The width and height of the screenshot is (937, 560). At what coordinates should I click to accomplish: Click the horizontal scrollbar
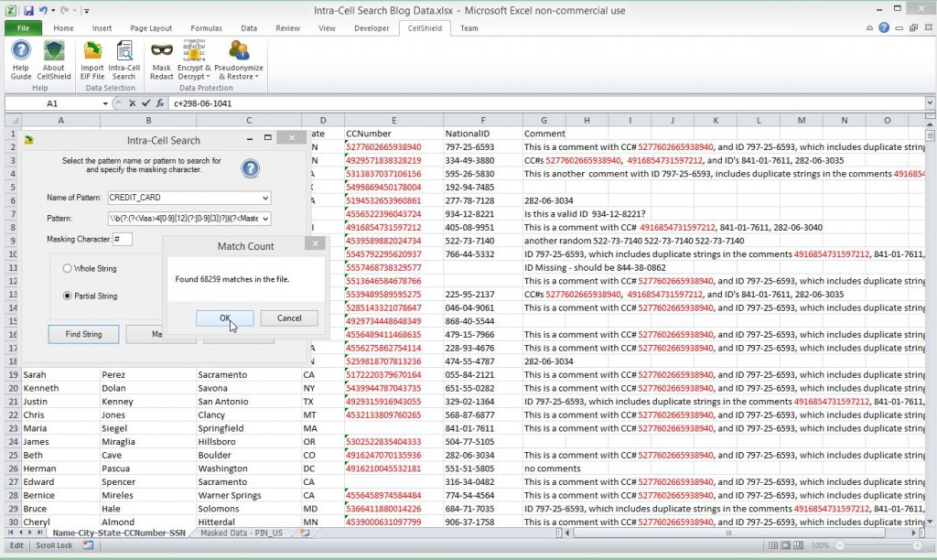pos(729,532)
